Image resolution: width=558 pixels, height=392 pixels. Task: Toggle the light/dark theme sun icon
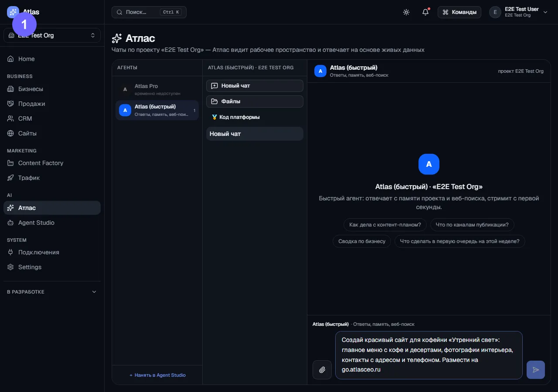406,12
